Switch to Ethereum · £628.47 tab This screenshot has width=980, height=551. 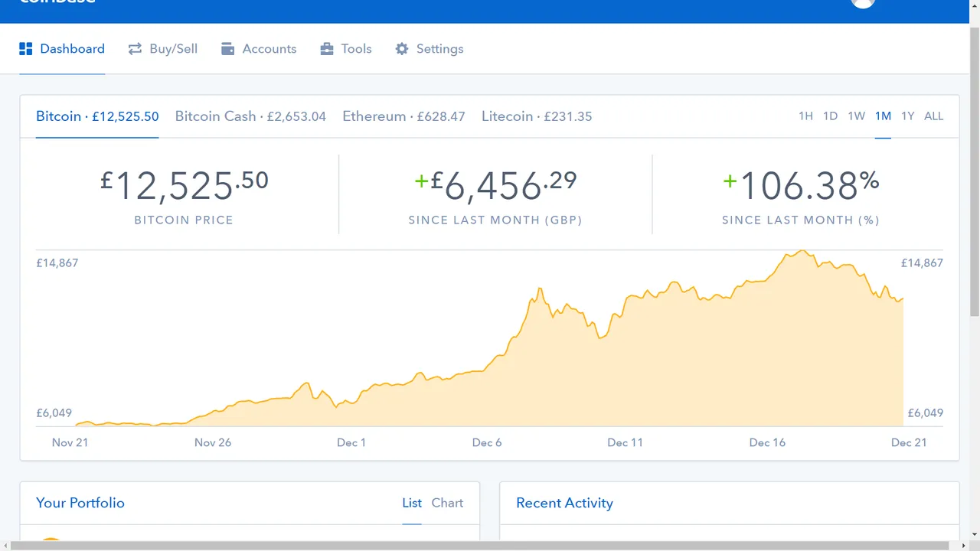[x=403, y=116]
